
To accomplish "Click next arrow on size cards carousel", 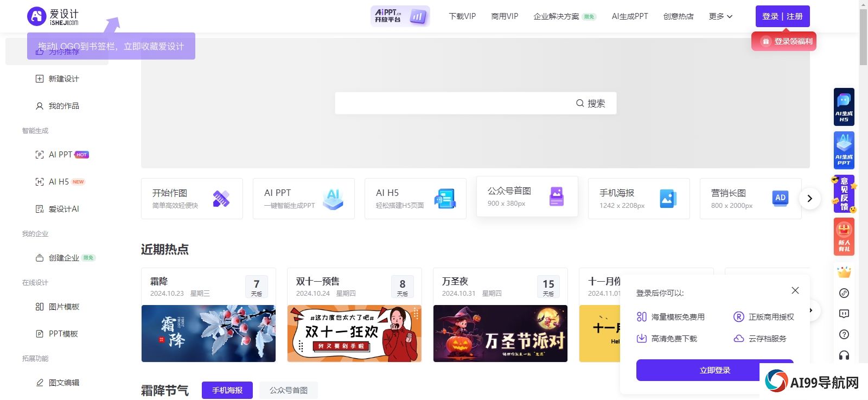I will pos(809,199).
